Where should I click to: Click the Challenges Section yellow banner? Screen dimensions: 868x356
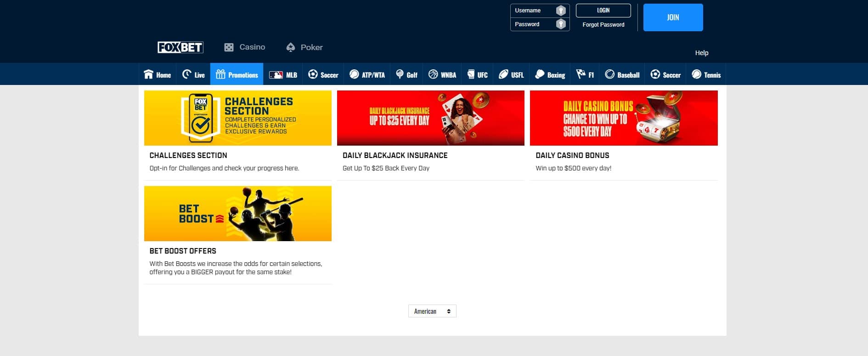(238, 118)
